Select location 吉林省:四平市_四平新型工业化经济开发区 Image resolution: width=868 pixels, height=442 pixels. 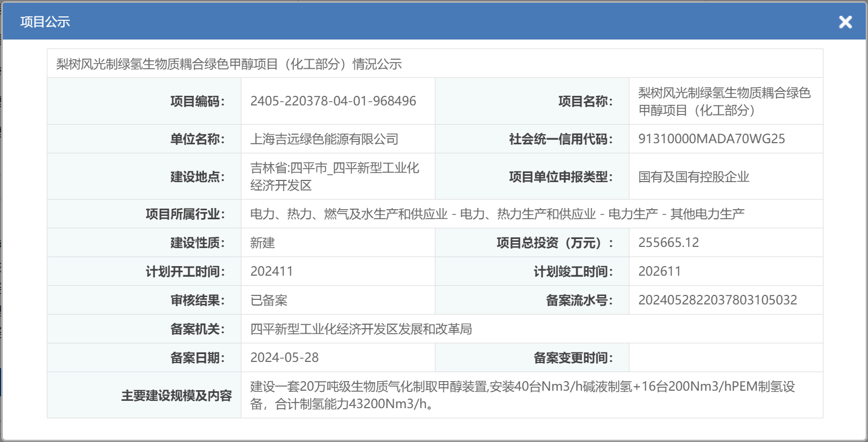[x=335, y=176]
